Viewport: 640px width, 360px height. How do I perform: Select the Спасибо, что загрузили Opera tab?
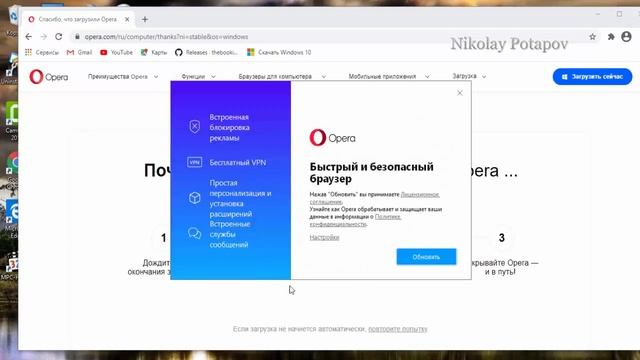78,19
